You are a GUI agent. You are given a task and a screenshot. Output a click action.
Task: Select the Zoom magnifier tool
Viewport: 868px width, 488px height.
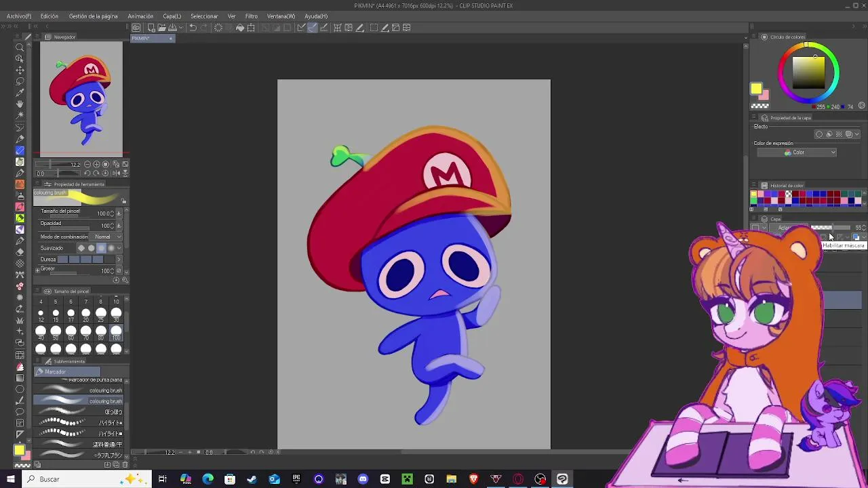(20, 47)
